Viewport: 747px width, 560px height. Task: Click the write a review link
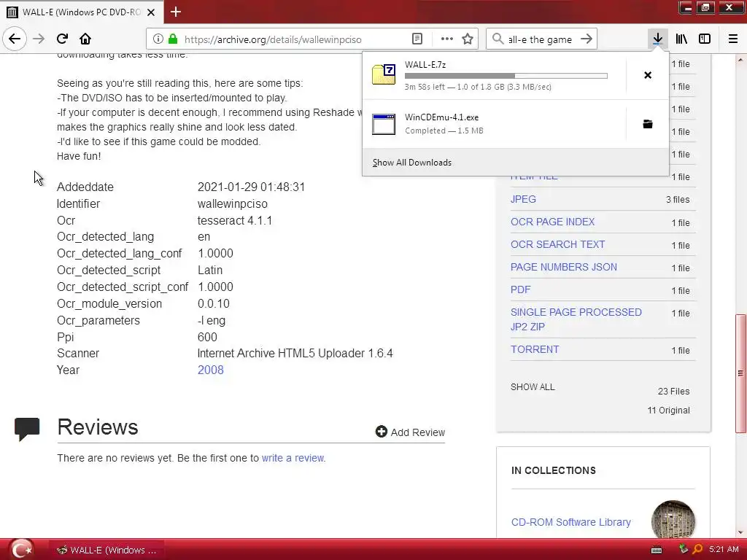pos(293,458)
